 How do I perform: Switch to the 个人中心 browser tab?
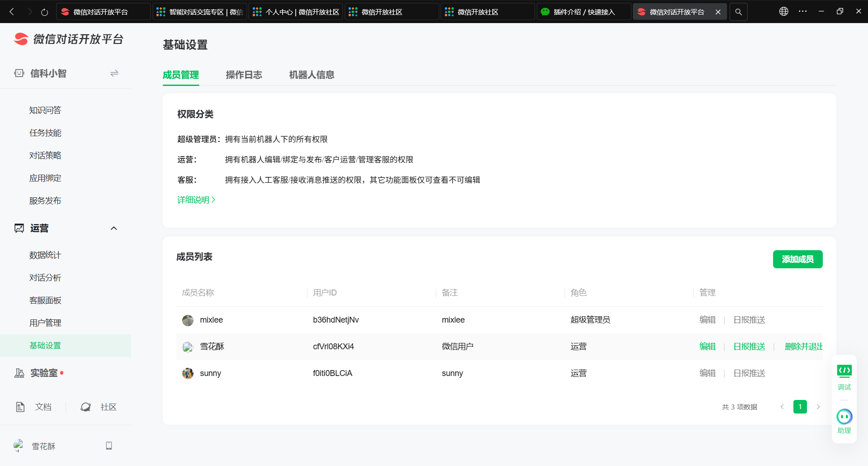pos(296,12)
